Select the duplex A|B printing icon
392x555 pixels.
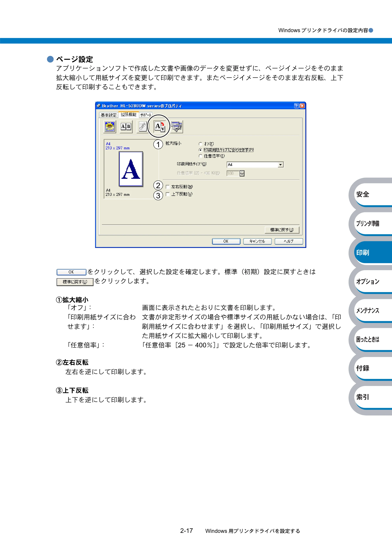click(126, 126)
